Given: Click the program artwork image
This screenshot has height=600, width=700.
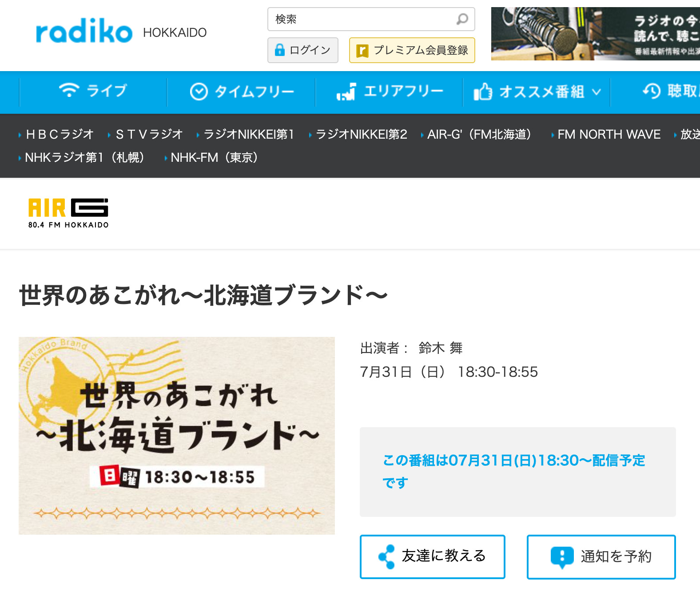Looking at the screenshot, I should 177,436.
